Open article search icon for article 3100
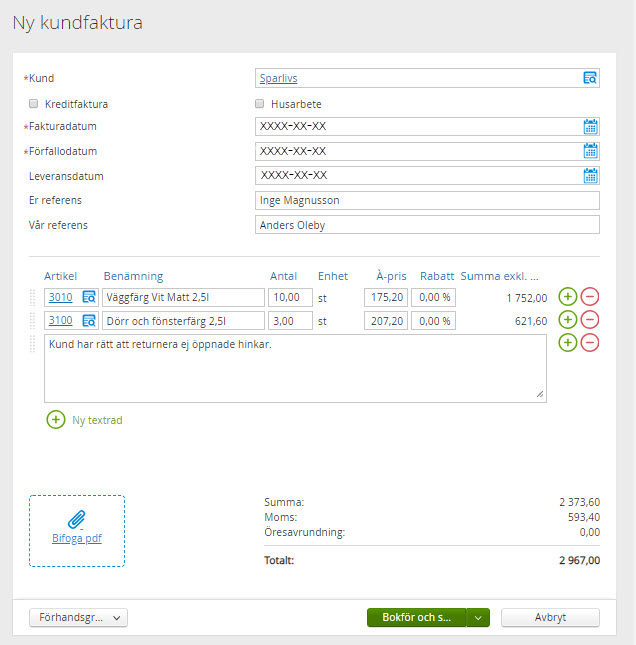This screenshot has height=645, width=636. point(89,320)
